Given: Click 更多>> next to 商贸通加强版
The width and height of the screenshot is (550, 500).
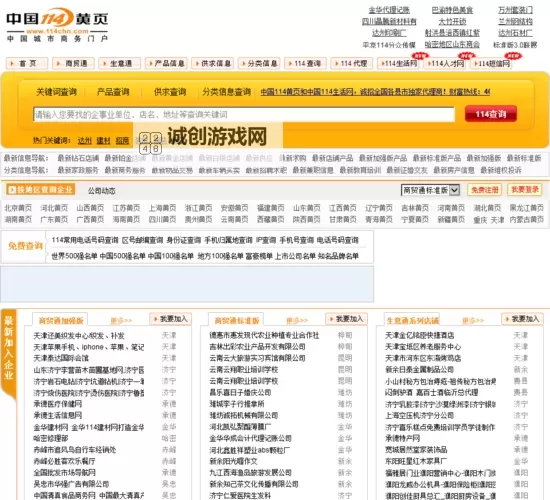Looking at the screenshot, I should (x=121, y=321).
